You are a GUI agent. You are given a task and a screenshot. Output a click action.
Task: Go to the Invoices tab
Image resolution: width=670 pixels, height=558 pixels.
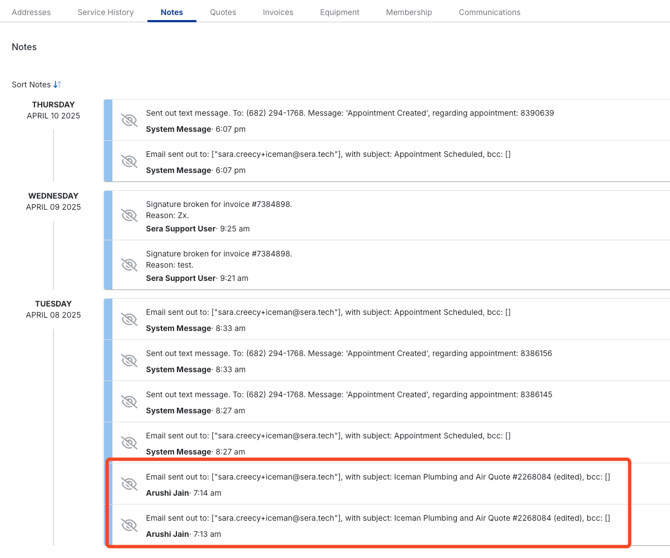click(278, 12)
